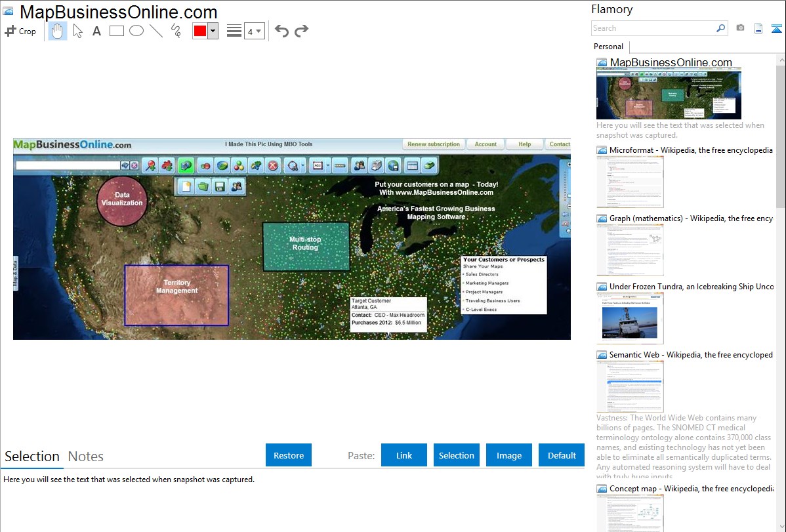Screen dimensions: 786x532
Task: Select the straight line tool
Action: pos(156,31)
